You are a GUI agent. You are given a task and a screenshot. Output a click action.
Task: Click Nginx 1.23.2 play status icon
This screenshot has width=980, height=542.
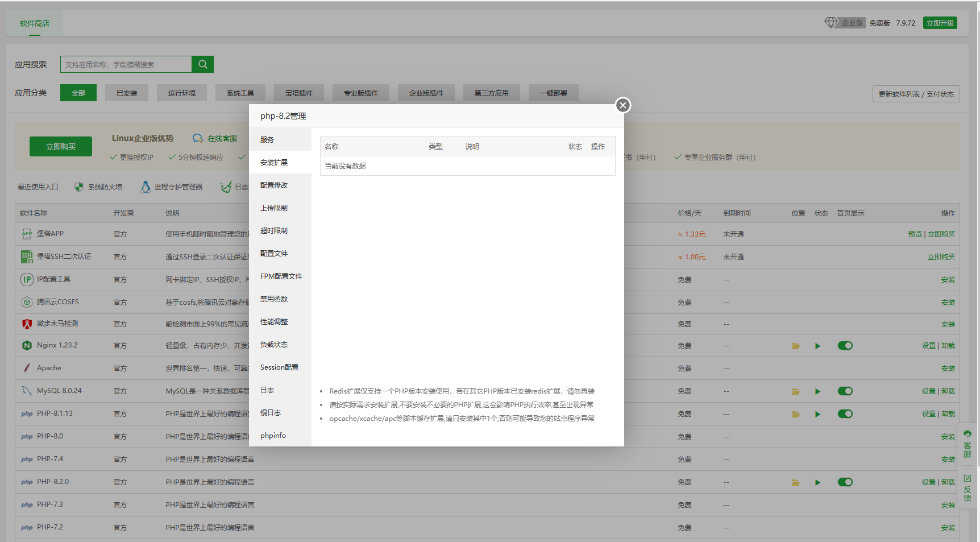tap(817, 346)
